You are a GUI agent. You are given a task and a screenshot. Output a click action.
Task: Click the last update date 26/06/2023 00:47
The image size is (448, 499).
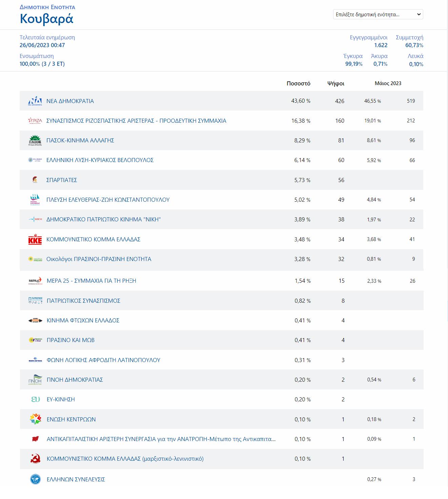point(42,45)
